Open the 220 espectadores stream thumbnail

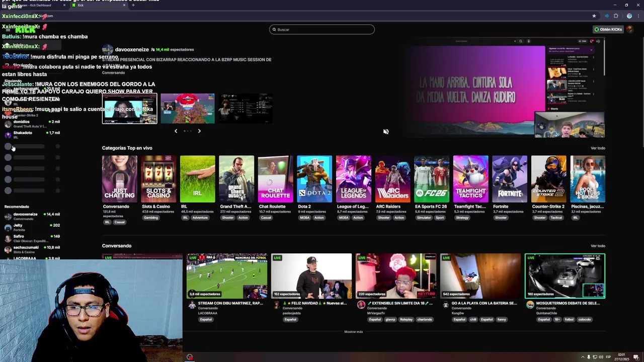pyautogui.click(x=396, y=276)
